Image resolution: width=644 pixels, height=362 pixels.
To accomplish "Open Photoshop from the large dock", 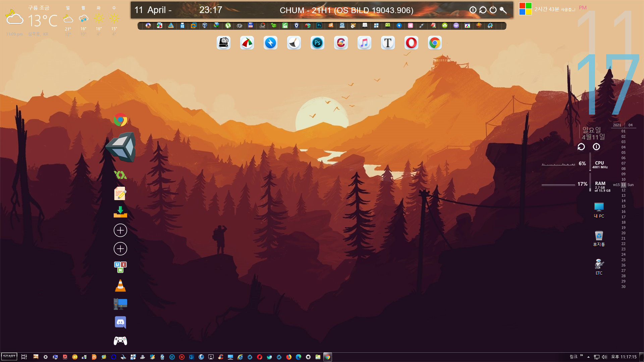I will tap(317, 43).
